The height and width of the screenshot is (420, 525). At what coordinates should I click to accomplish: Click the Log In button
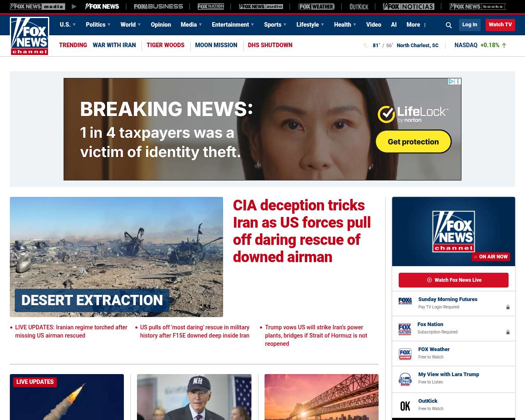coord(470,25)
